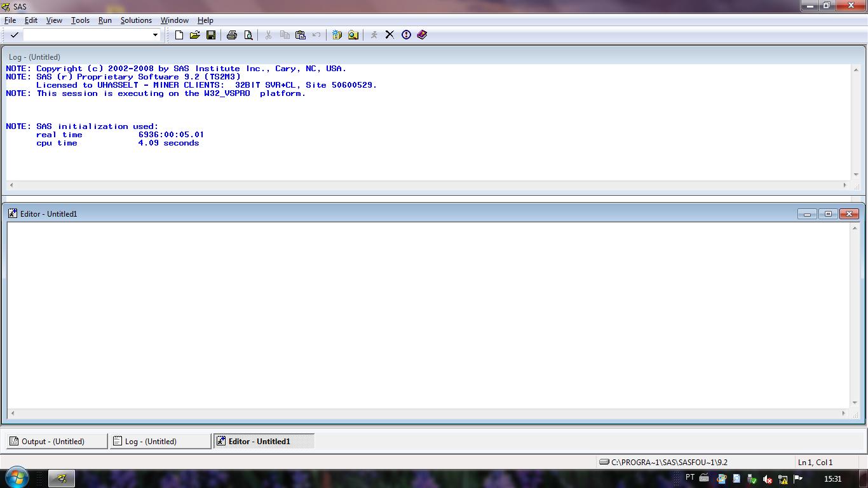Open a file using the Open folder icon

pyautogui.click(x=194, y=35)
